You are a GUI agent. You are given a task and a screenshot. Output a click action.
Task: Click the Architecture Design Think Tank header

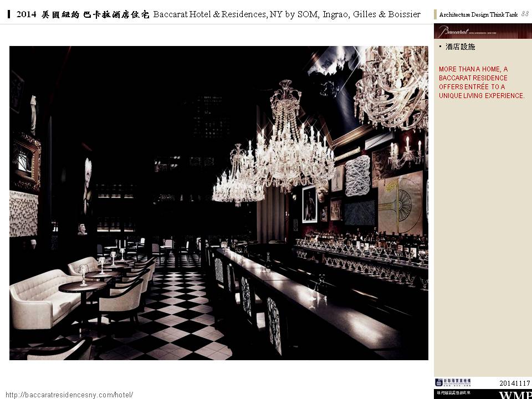(x=478, y=15)
